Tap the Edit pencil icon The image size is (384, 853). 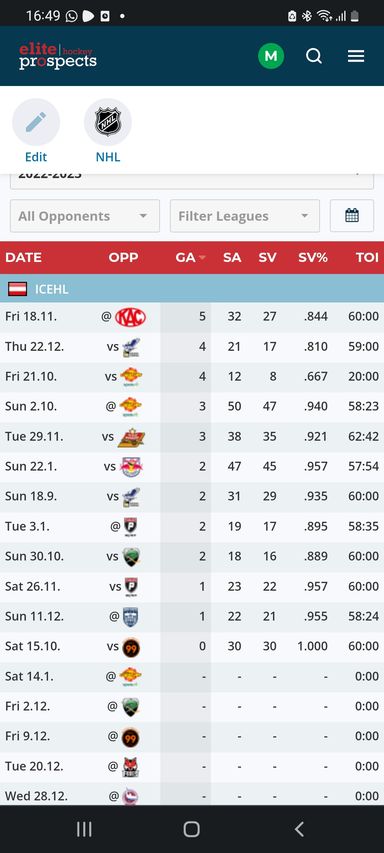pos(36,122)
